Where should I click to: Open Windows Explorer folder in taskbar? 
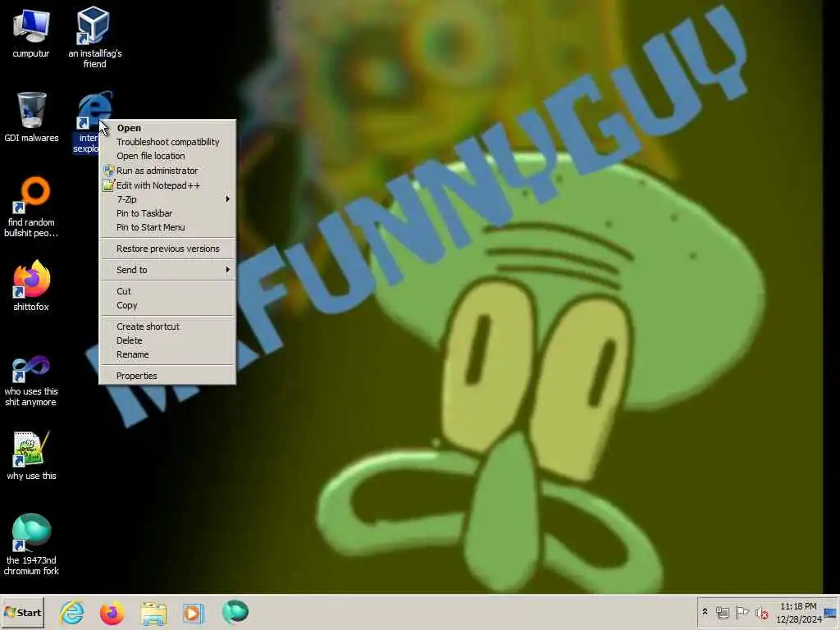(x=153, y=613)
